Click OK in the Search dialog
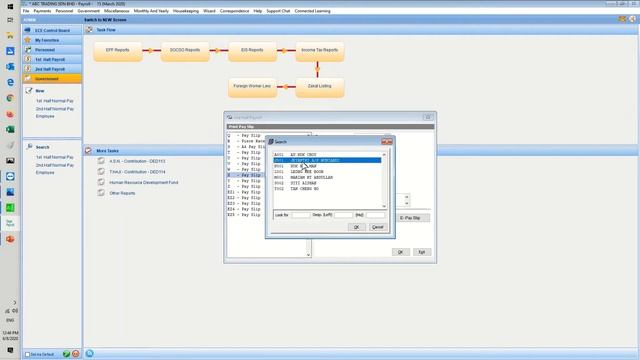The height and width of the screenshot is (360, 640). click(356, 227)
